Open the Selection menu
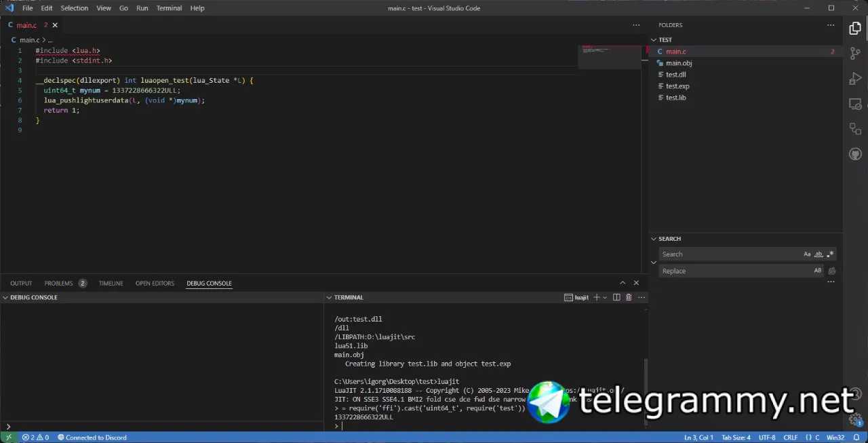This screenshot has width=868, height=443. pyautogui.click(x=75, y=8)
